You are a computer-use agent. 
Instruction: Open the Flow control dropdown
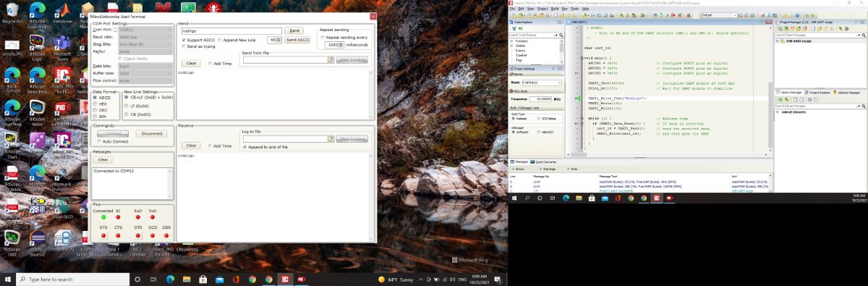click(145, 80)
